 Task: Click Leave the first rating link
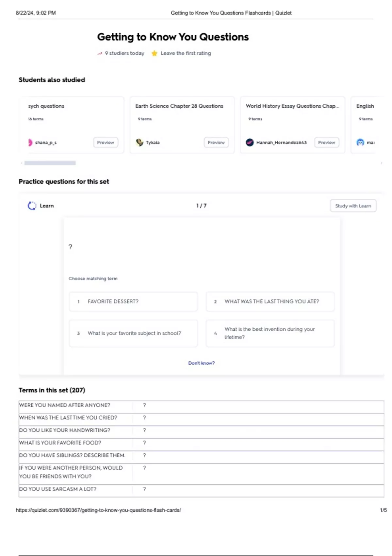[186, 53]
